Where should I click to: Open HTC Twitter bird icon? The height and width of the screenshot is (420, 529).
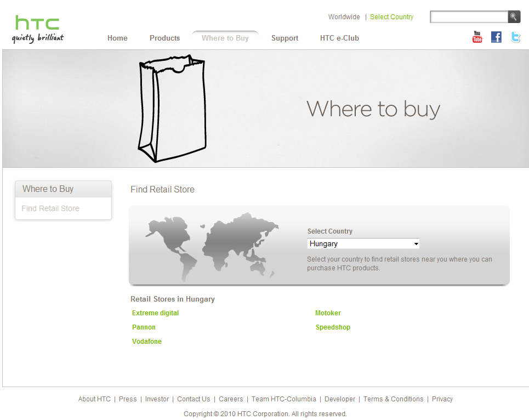click(515, 37)
